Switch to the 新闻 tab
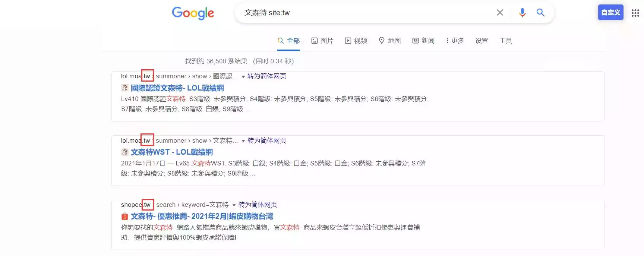The image size is (644, 256). tap(423, 41)
